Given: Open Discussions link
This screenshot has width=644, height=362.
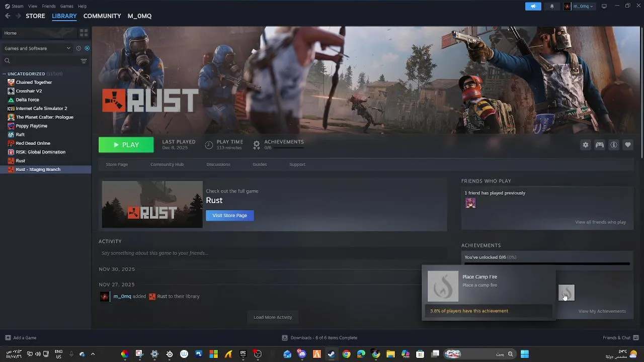Looking at the screenshot, I should [x=218, y=164].
